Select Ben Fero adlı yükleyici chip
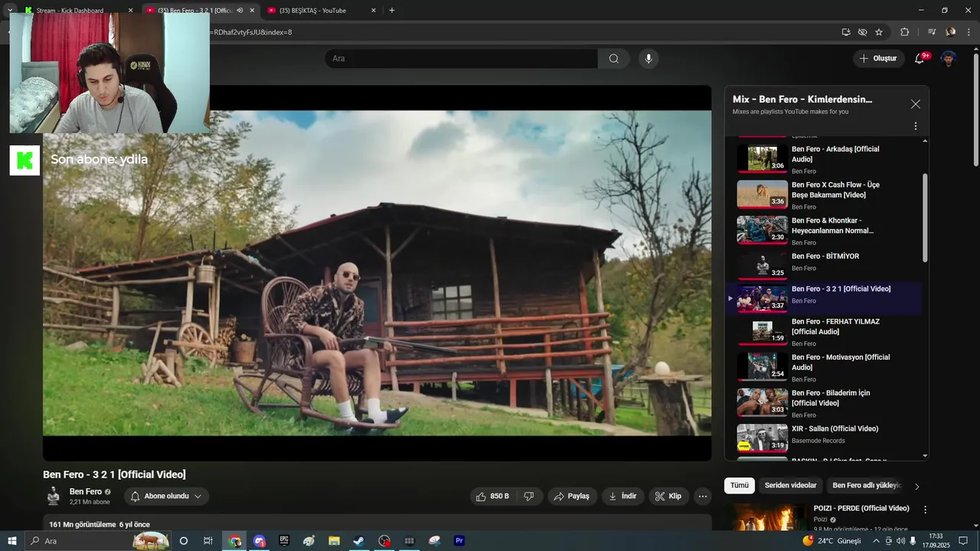Viewport: 980px width, 551px height. click(867, 485)
